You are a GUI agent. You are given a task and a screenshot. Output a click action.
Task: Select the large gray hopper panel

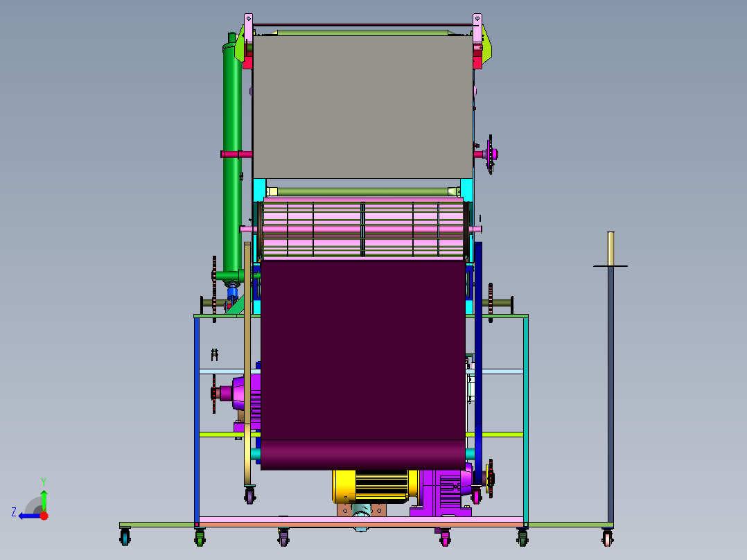[x=363, y=107]
